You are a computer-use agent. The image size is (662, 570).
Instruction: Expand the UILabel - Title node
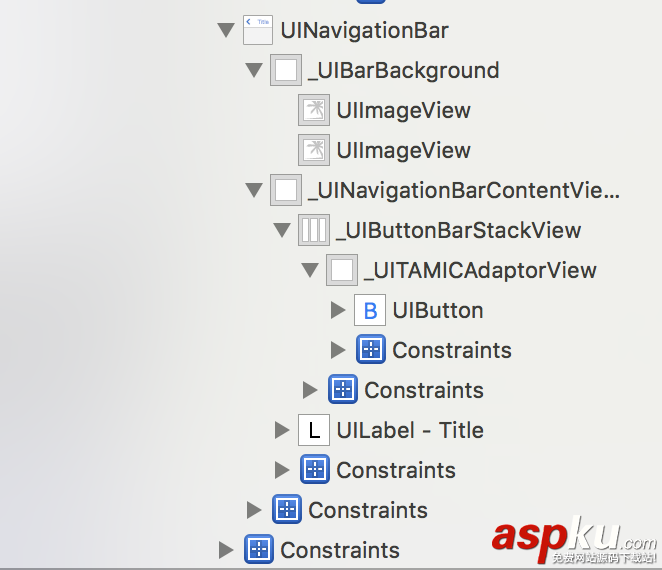click(x=282, y=430)
